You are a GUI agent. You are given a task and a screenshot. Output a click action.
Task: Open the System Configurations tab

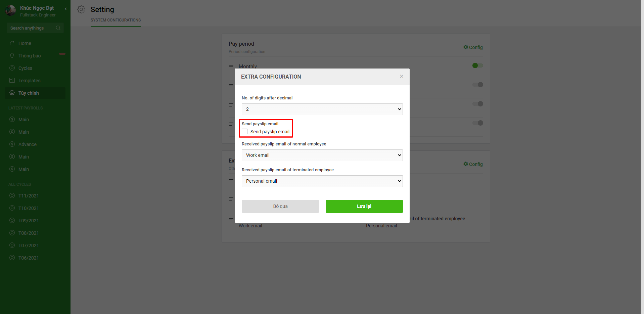pos(116,20)
